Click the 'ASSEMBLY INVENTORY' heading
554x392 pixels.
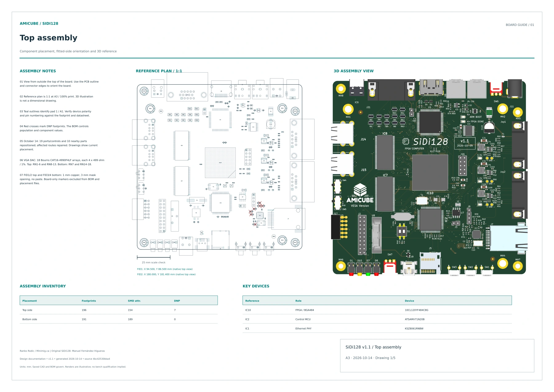(43, 286)
